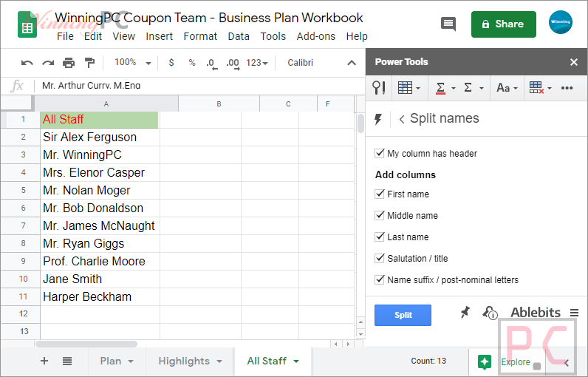The width and height of the screenshot is (588, 377).
Task: Select cell Mrs. Elenor Casper
Action: pos(100,172)
